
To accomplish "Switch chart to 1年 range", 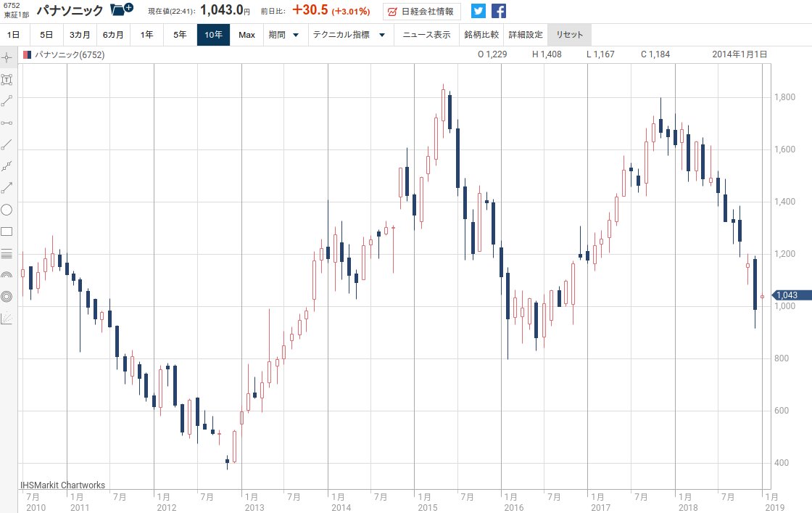I will 146,35.
